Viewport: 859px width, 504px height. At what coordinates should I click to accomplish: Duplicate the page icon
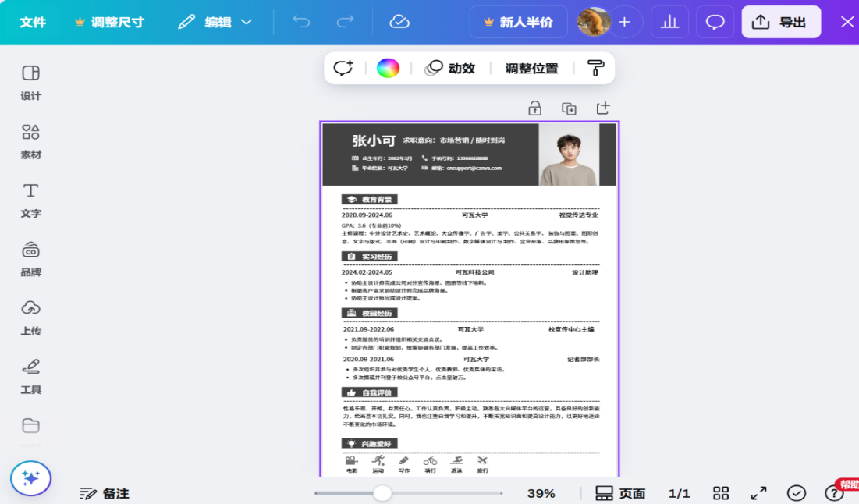point(570,108)
